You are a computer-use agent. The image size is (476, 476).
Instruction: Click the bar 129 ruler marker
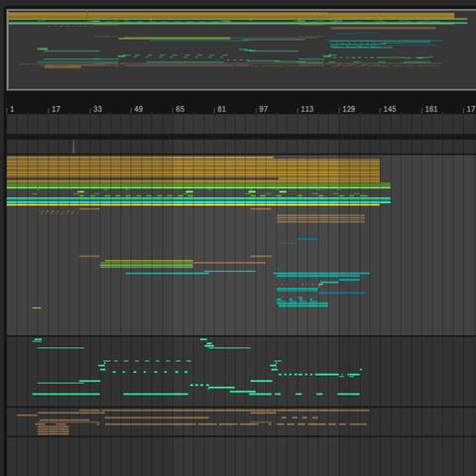click(x=348, y=109)
